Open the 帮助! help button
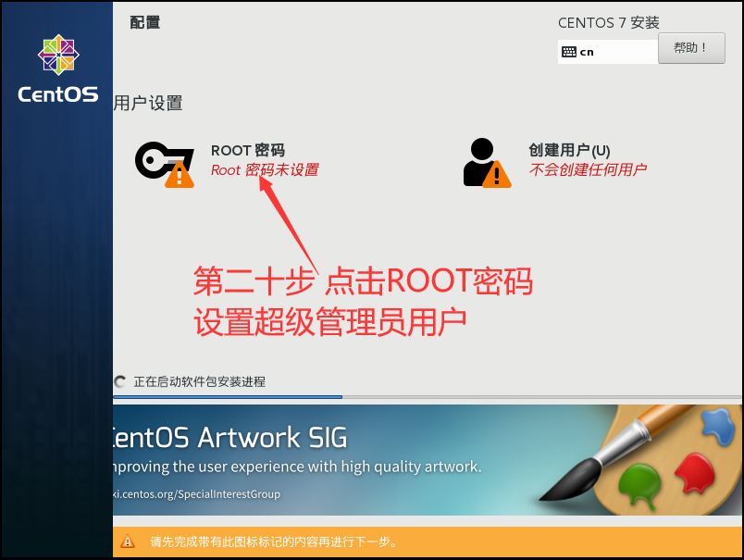 [x=691, y=48]
